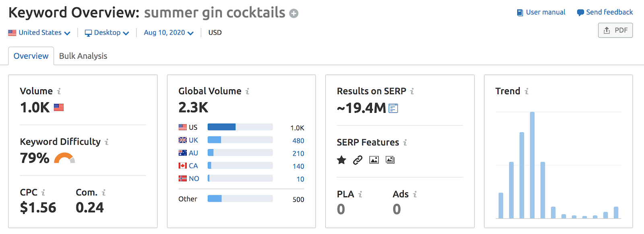Open the United States country dropdown
644x234 pixels.
point(39,33)
